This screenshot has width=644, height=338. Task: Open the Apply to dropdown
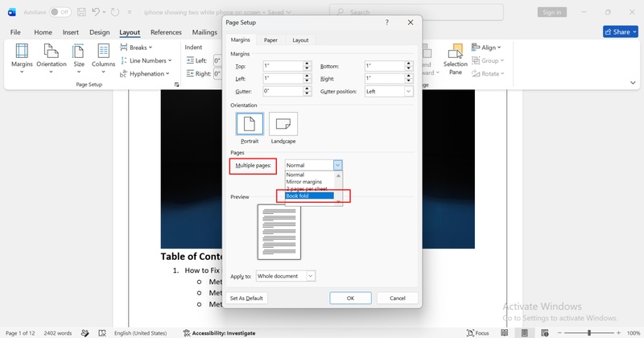point(286,276)
